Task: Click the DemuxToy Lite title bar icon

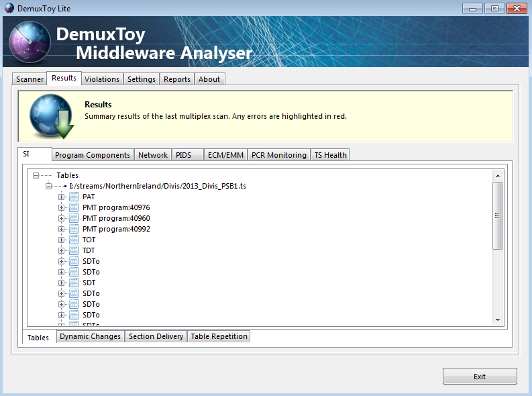Action: 9,8
